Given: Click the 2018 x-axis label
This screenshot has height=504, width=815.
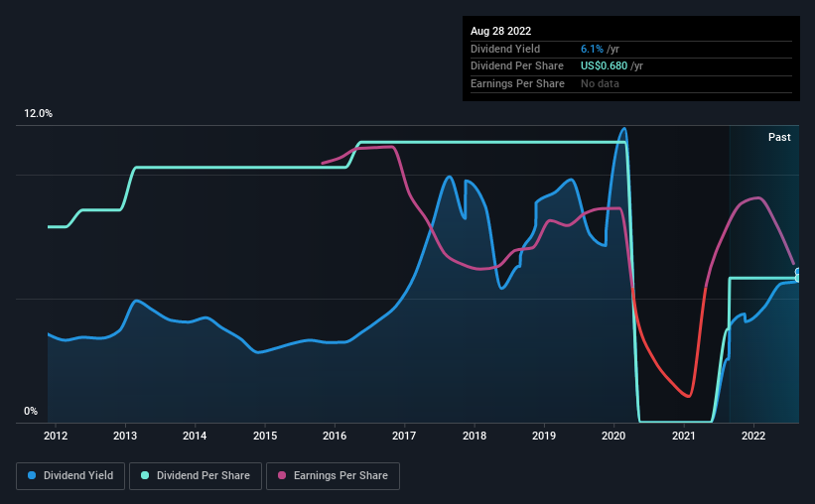Looking at the screenshot, I should (x=475, y=436).
